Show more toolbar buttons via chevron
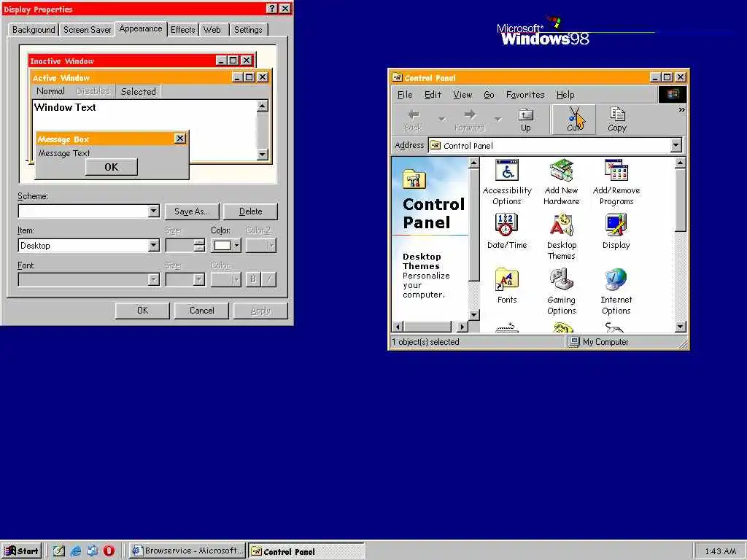Screen dimensions: 747x560 point(682,110)
